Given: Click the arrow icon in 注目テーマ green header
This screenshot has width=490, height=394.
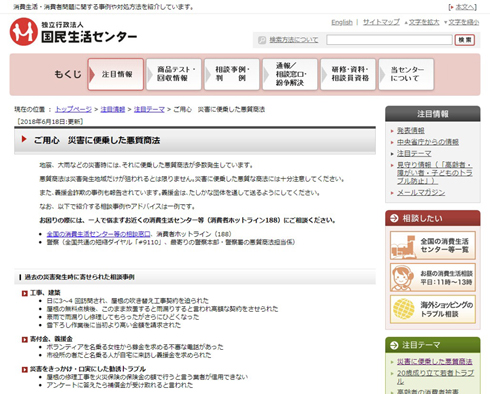Looking at the screenshot, I should tap(394, 345).
